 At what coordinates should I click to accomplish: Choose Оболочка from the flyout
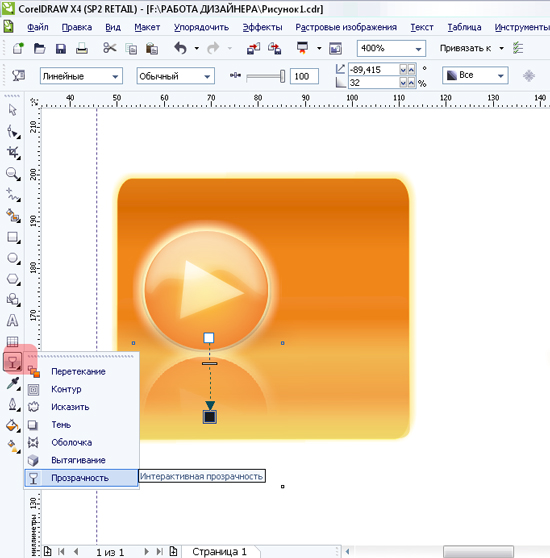click(x=81, y=442)
